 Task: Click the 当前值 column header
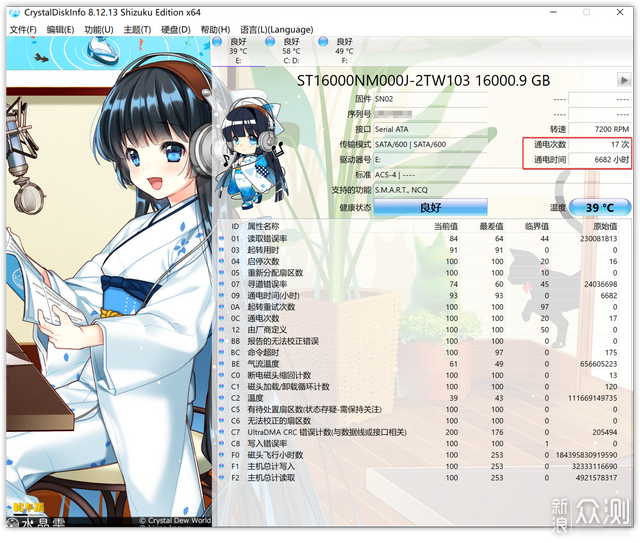(x=446, y=226)
